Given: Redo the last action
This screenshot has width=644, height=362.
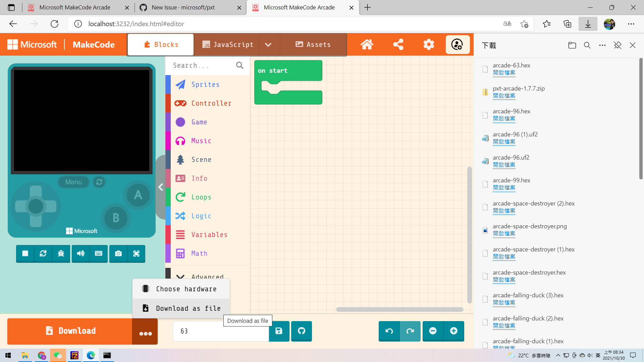Looking at the screenshot, I should point(410,331).
